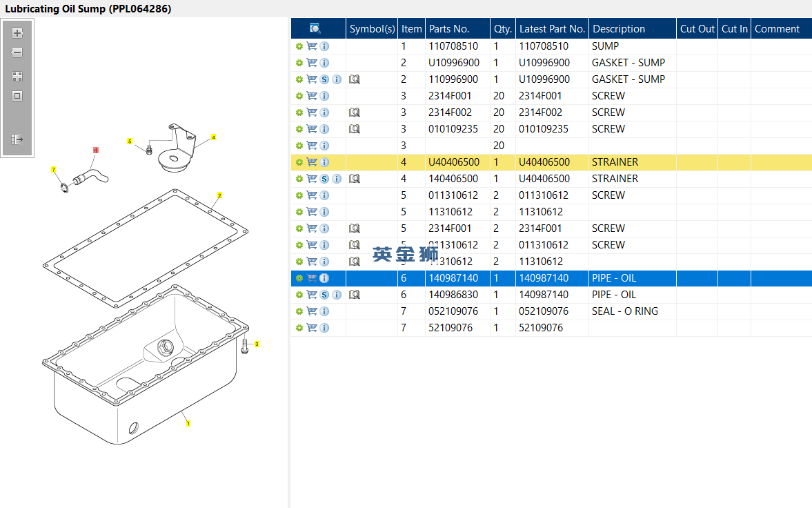Add O ring seal 052109076 to cart
This screenshot has height=508, width=812.
pyautogui.click(x=312, y=311)
